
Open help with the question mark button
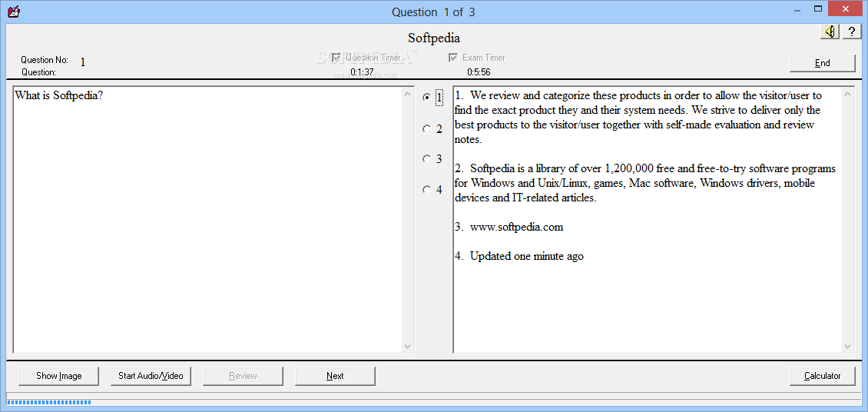point(851,32)
